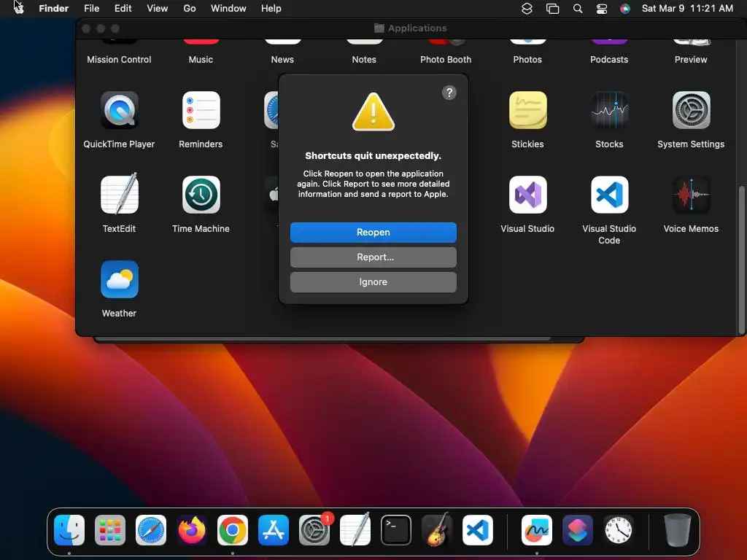Open Terminal from the Dock
Image resolution: width=747 pixels, height=560 pixels.
point(396,530)
